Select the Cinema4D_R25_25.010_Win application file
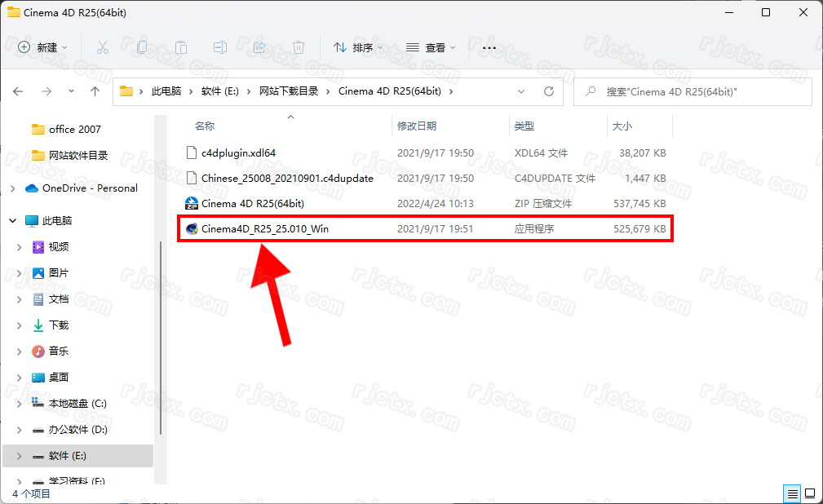 coord(265,229)
